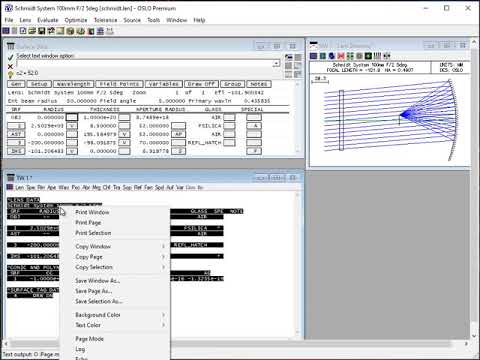480x360 pixels.
Task: Click the text window horizontal scrollbar left arrow
Action: 6,344
